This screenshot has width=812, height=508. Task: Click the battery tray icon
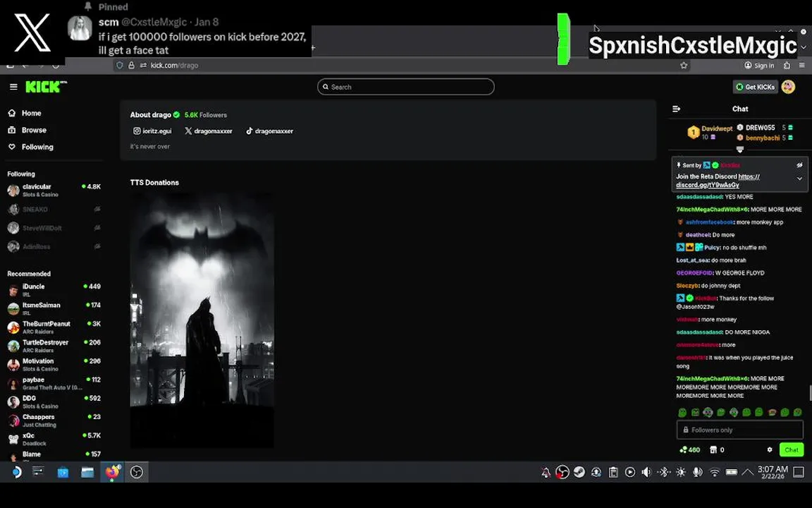tap(731, 472)
